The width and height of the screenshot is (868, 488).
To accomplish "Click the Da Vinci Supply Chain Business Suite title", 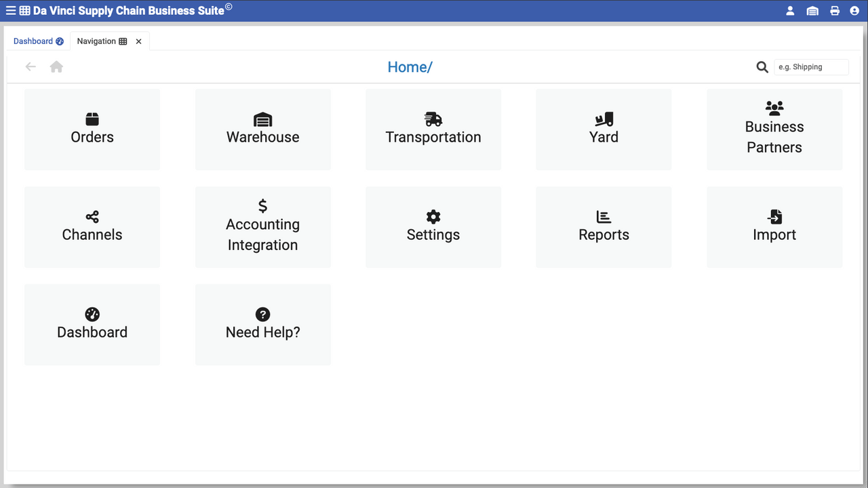I will tap(129, 11).
